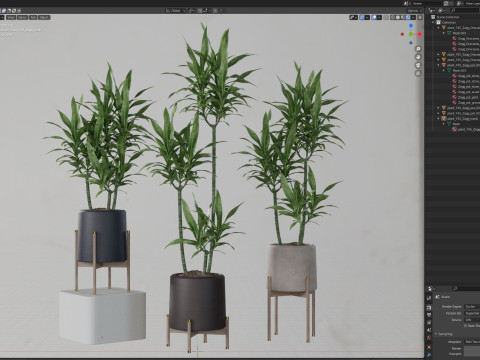Screen dimensions: 480x360
Task: Adjust the Viewport samples field
Action: [x=472, y=354]
